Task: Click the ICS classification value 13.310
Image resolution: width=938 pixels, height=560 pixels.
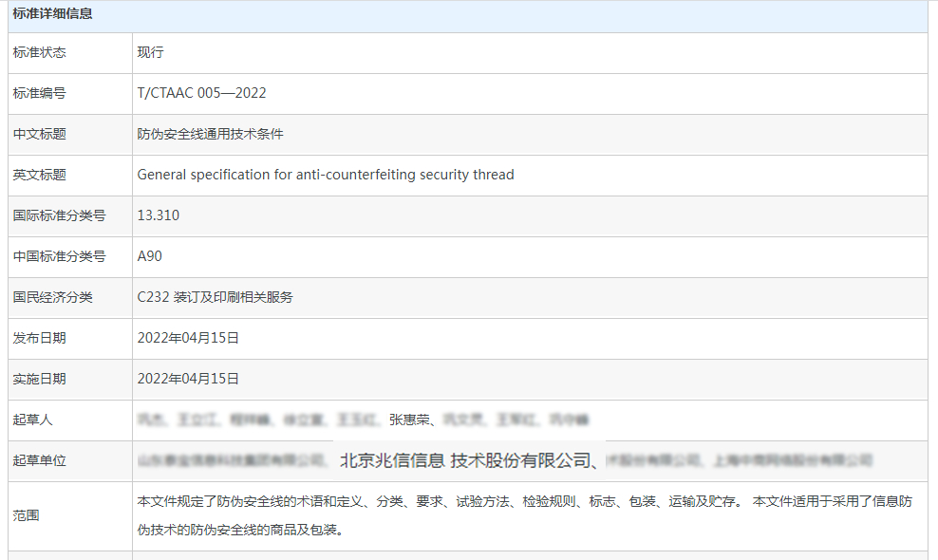Action: [159, 215]
